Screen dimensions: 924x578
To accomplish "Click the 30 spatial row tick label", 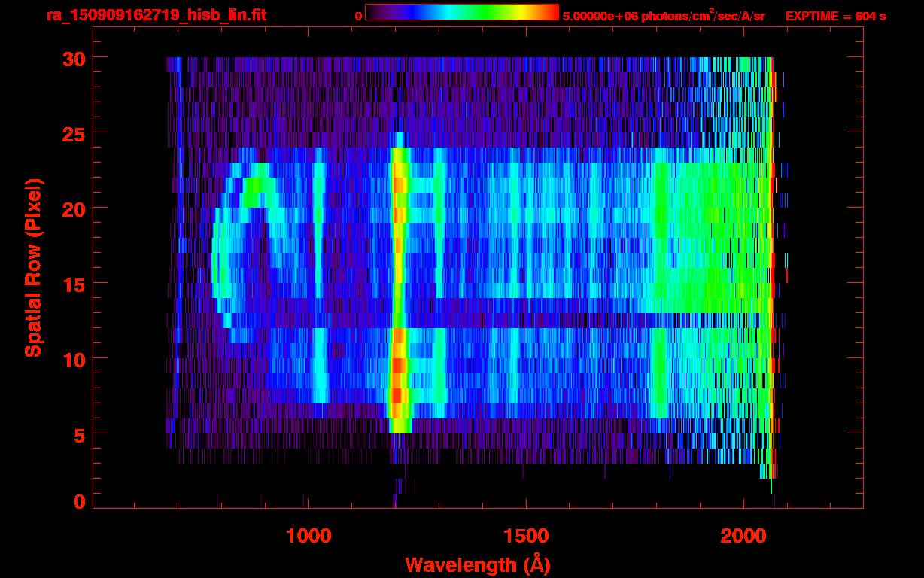I will (x=74, y=58).
